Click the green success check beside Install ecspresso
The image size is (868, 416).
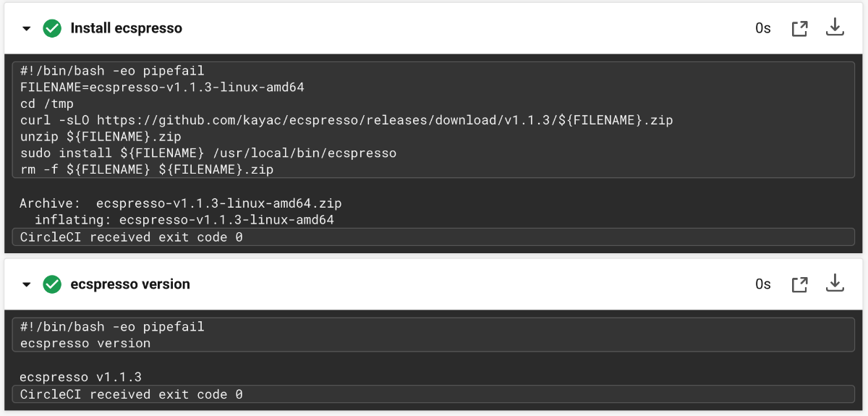(x=52, y=28)
